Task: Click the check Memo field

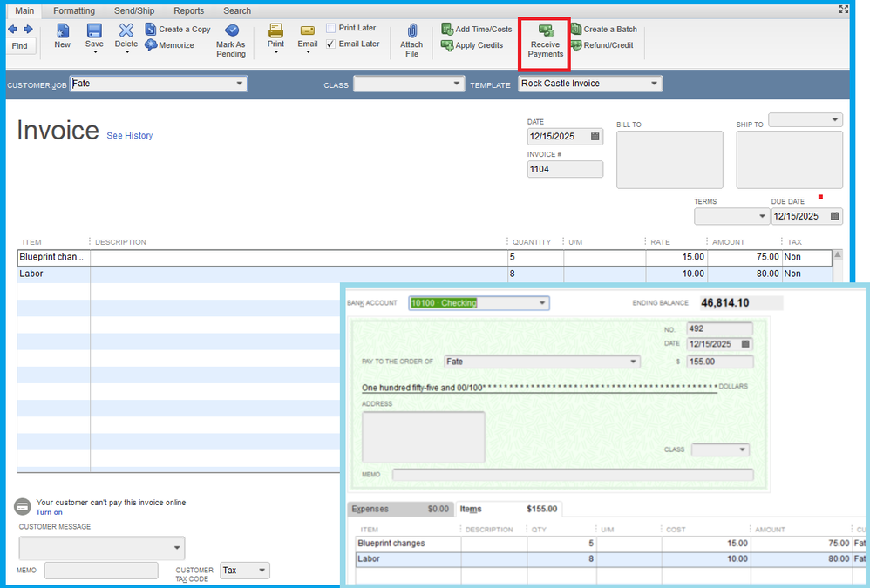Action: pos(573,475)
